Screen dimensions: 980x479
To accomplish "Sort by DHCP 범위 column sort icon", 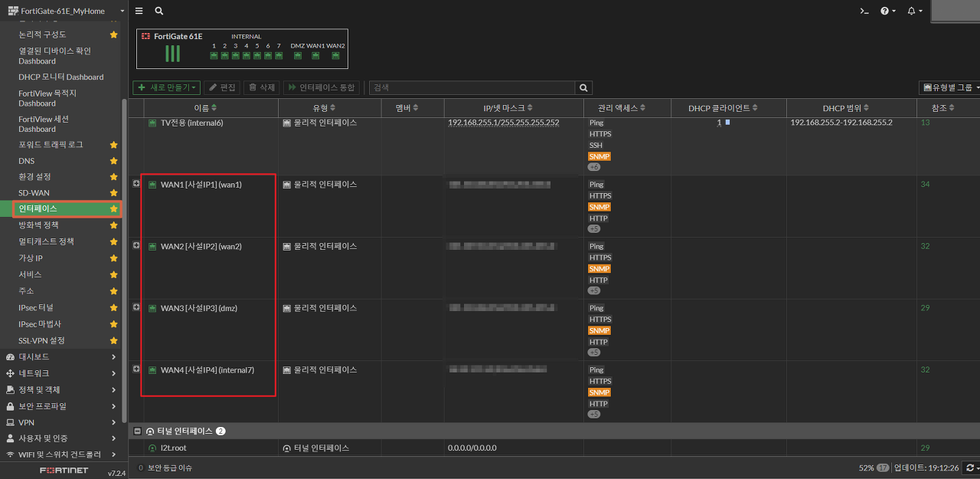I will (x=866, y=108).
